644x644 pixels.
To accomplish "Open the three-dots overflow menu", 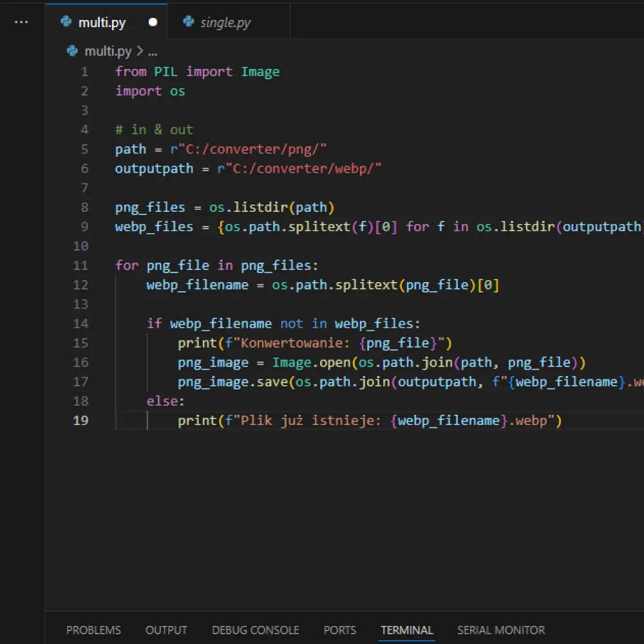I will point(21,22).
